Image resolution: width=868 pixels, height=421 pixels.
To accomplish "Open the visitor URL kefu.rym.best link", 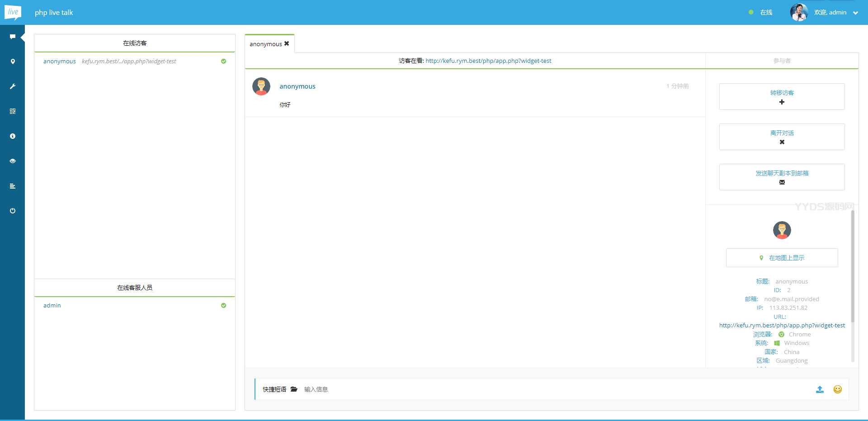I will 488,60.
